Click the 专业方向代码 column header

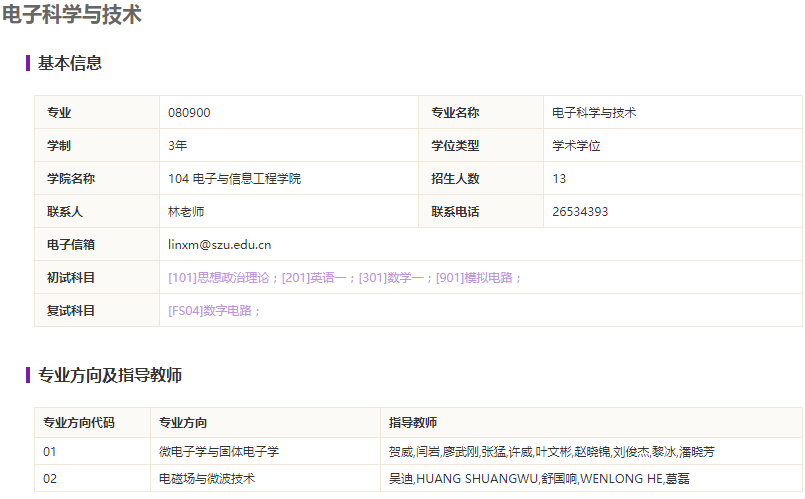point(92,423)
